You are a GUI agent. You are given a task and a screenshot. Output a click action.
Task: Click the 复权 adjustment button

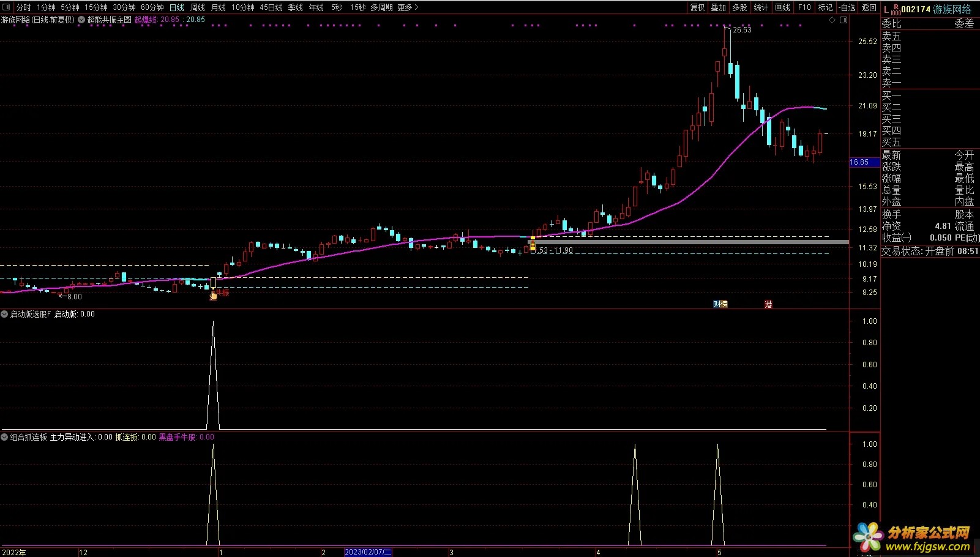point(698,7)
